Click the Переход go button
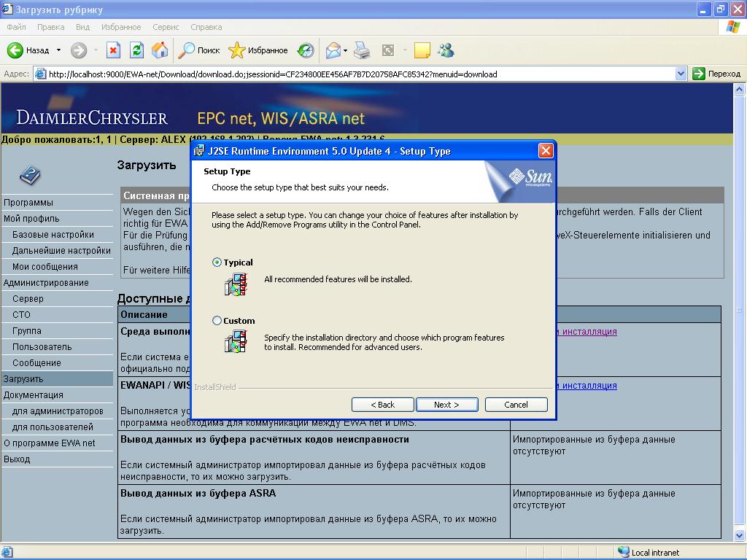747x560 pixels. point(716,74)
